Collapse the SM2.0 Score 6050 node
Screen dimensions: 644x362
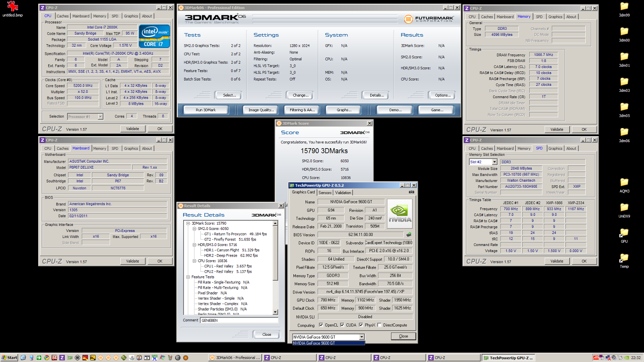[194, 228]
